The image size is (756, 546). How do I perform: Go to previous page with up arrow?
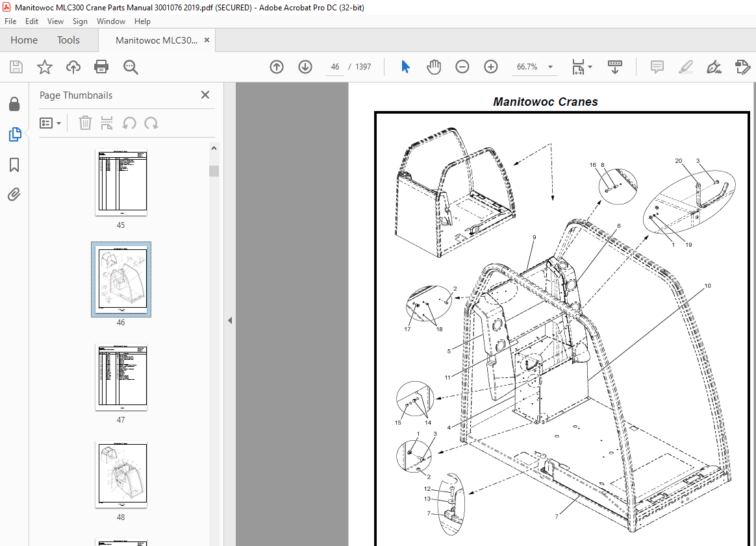(x=277, y=66)
